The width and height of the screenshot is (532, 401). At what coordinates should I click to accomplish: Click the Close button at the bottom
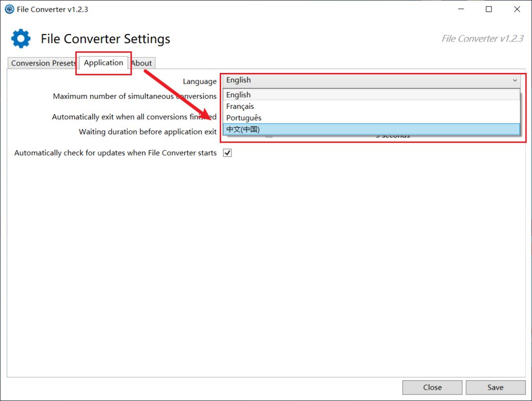tap(432, 387)
